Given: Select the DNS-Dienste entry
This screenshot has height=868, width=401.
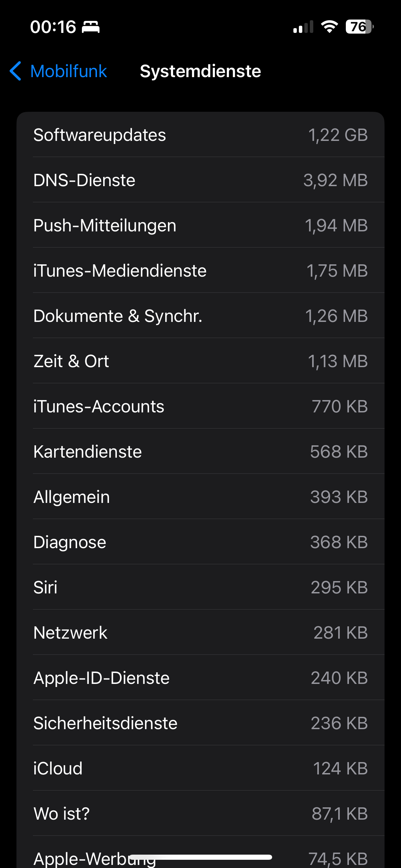Looking at the screenshot, I should (x=200, y=180).
